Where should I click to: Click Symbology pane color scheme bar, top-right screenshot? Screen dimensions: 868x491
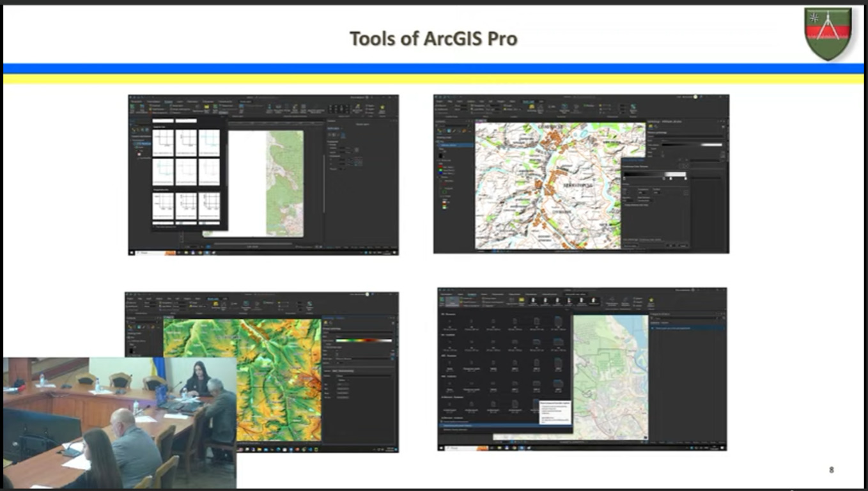[x=692, y=144]
